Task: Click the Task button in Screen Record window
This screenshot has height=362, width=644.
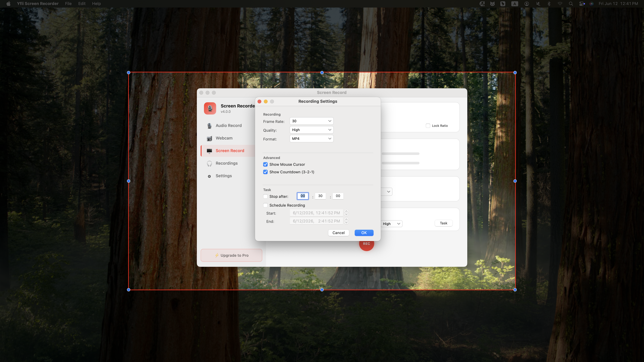Action: coord(444,223)
